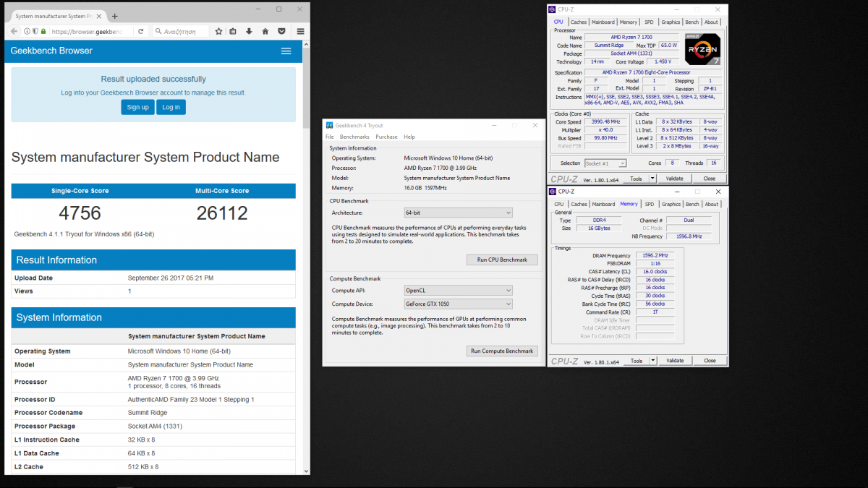Viewport: 868px width, 488px height.
Task: Expand Tools arrow in CPU-Z Processor window
Action: click(x=652, y=179)
